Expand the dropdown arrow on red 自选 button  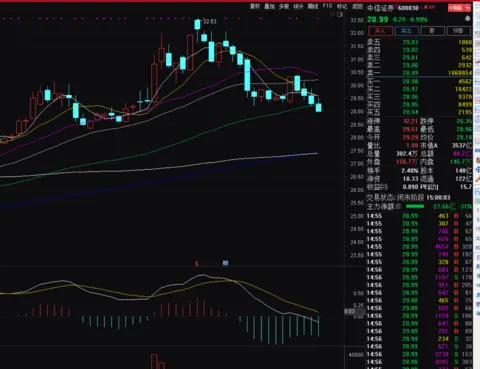click(x=468, y=8)
